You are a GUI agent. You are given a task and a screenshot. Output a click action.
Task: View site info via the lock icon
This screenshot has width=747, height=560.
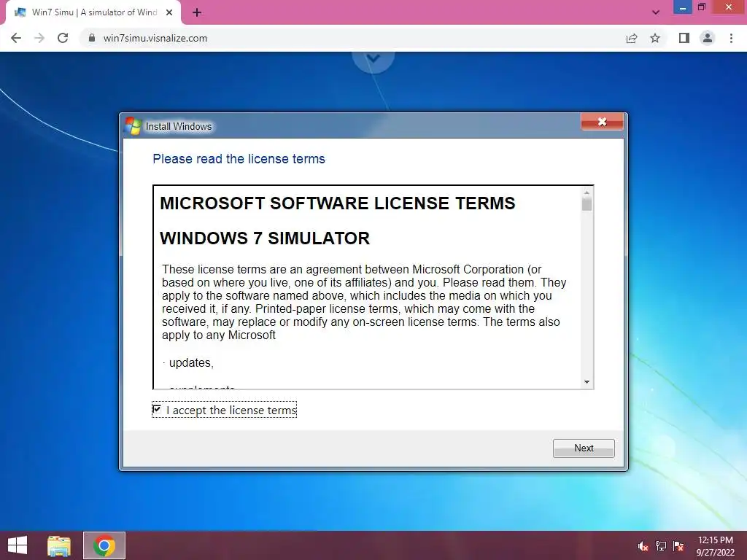(92, 38)
